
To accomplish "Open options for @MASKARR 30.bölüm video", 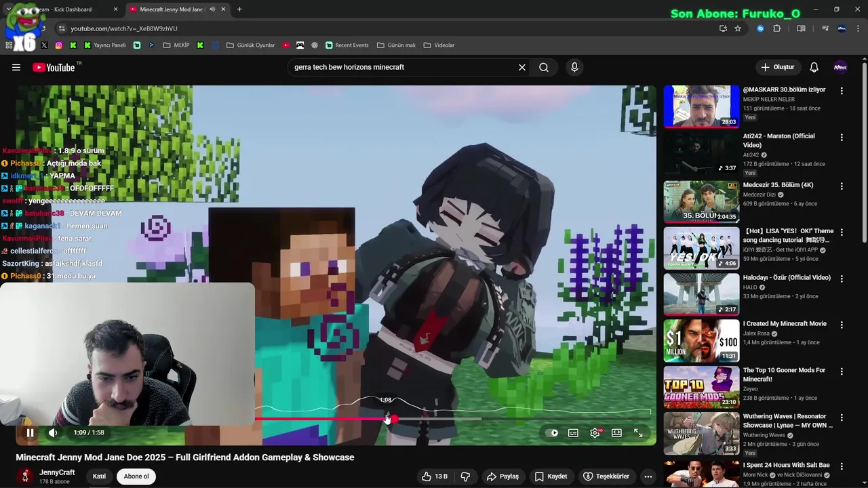I will pos(842,91).
